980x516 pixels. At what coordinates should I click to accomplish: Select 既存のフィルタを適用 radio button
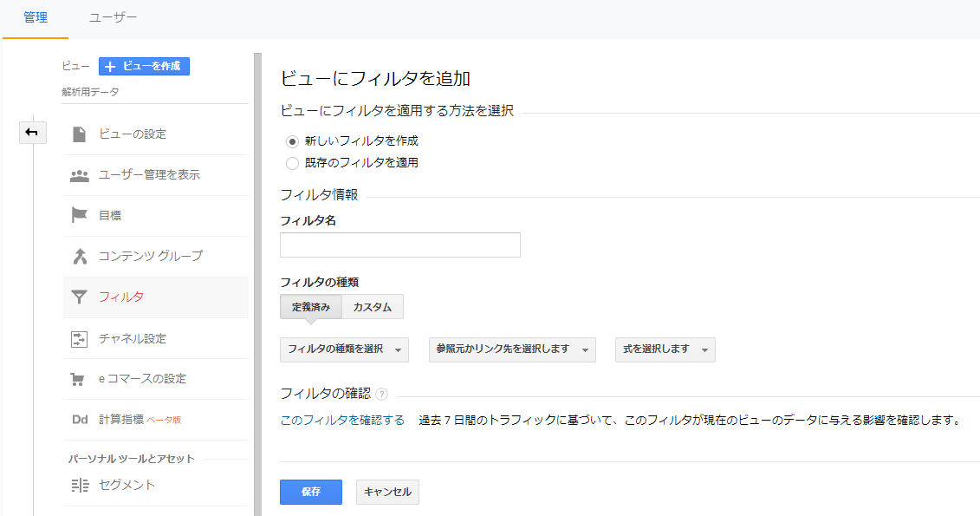tap(292, 163)
